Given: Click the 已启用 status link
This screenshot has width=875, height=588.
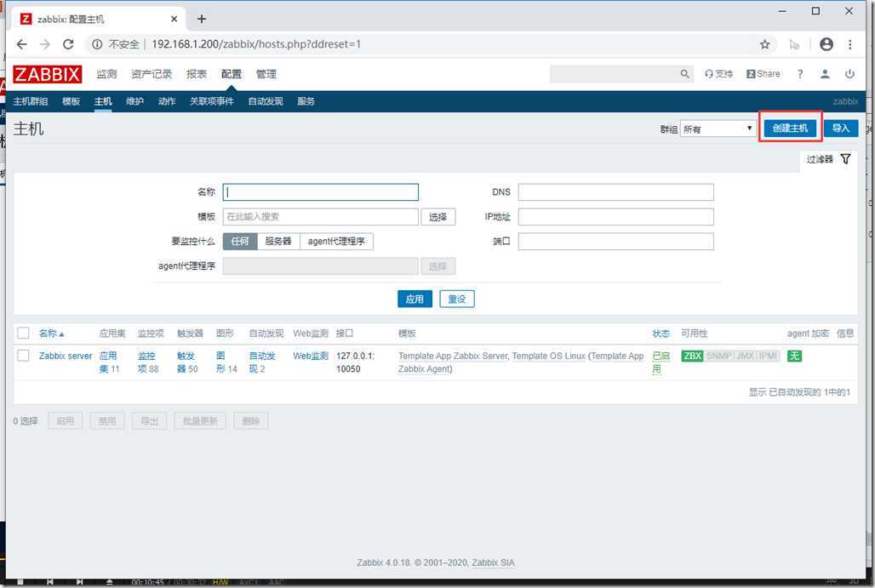Looking at the screenshot, I should [661, 362].
